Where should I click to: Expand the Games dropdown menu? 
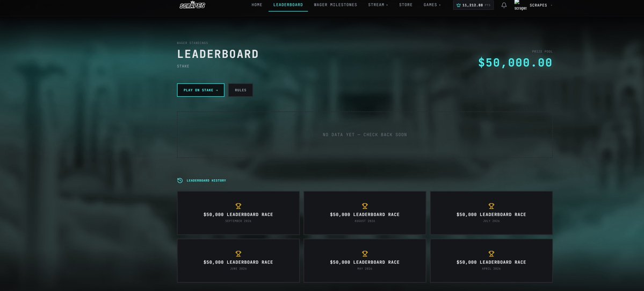pos(432,5)
